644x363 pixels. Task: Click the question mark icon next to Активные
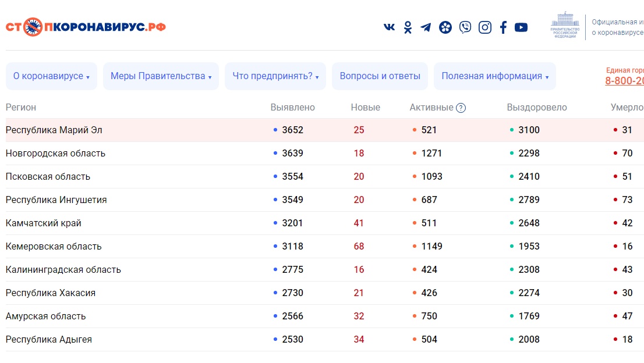(461, 108)
